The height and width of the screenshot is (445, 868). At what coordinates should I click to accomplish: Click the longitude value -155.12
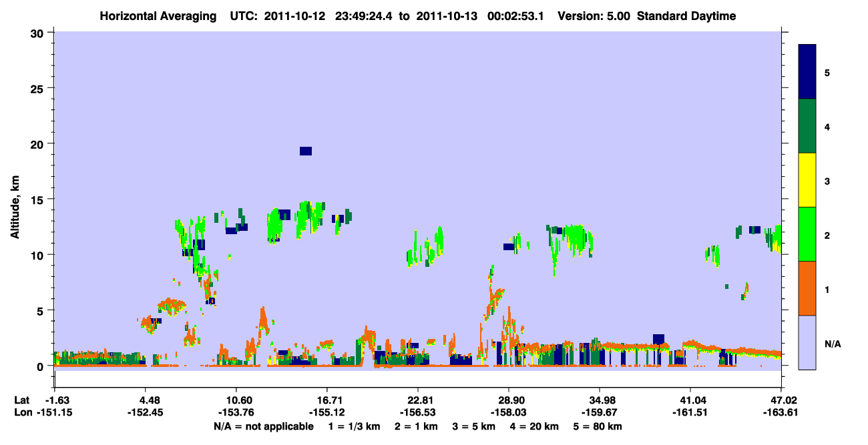[x=327, y=412]
